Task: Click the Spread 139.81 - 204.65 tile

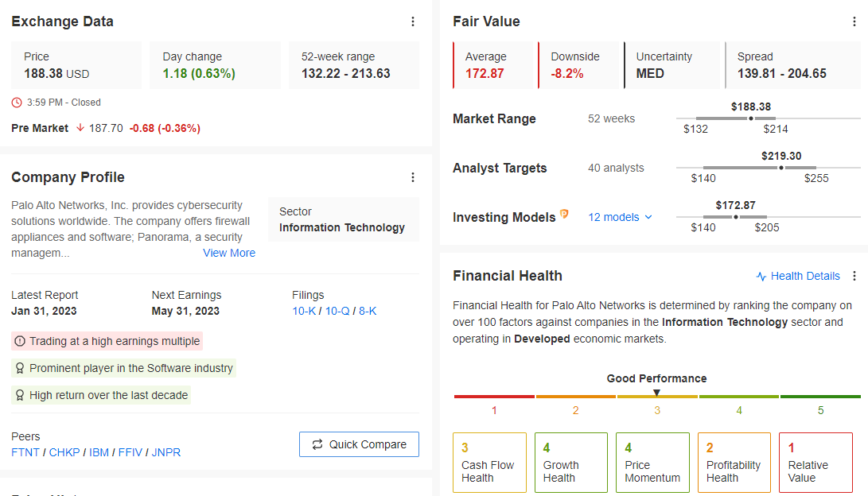Action: click(792, 65)
